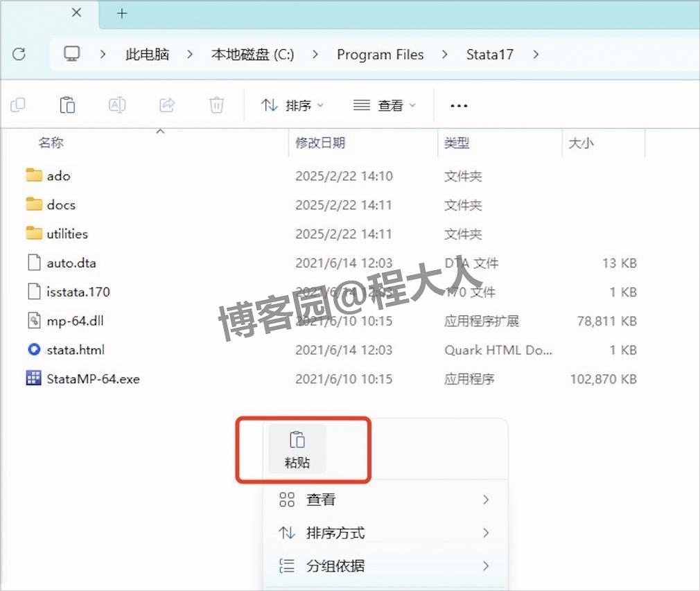Click the Paste icon in the toolbar

click(x=67, y=105)
